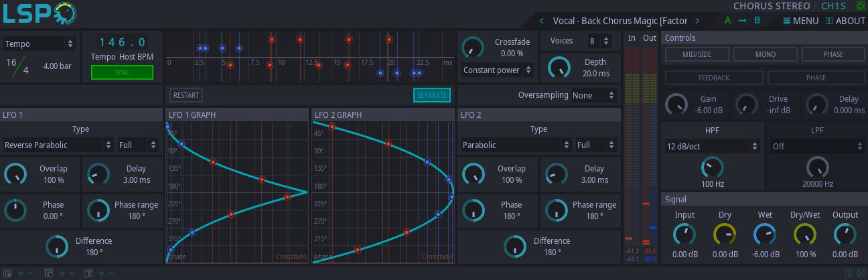The image size is (868, 280).
Task: Open the ABOUT item
Action: [845, 21]
